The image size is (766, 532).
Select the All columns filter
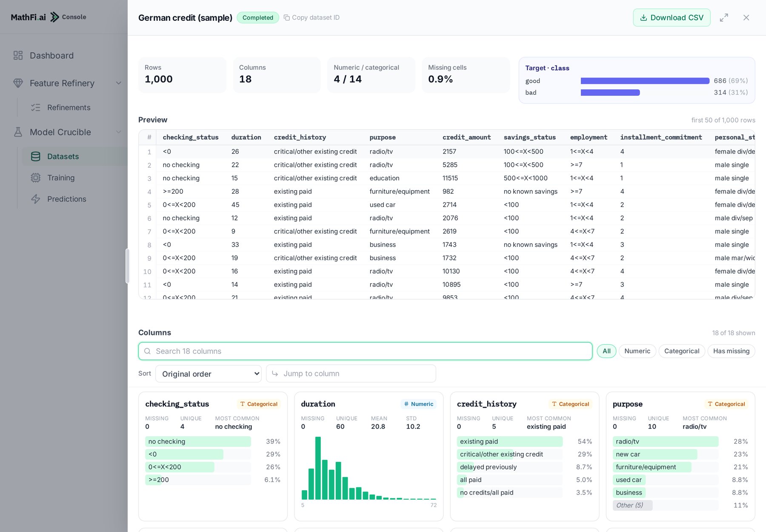pyautogui.click(x=606, y=351)
